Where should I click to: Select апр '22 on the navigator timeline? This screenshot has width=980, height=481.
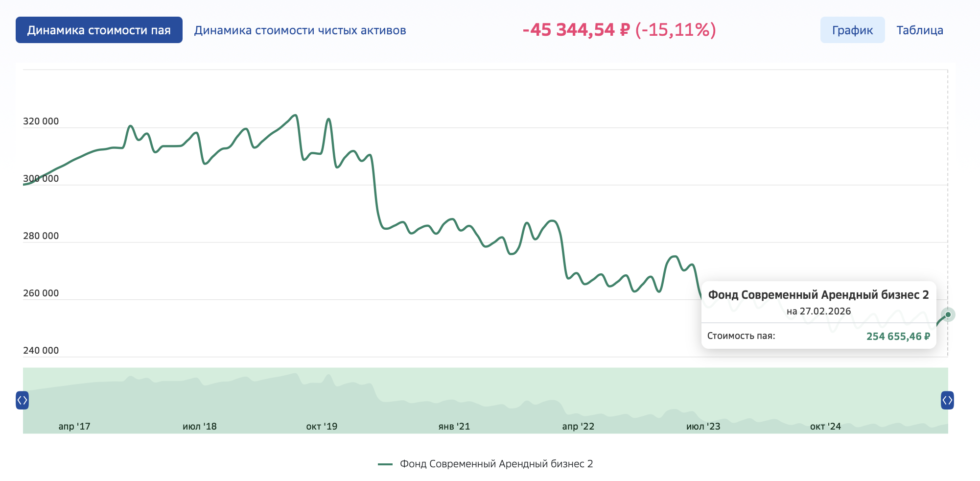[578, 426]
